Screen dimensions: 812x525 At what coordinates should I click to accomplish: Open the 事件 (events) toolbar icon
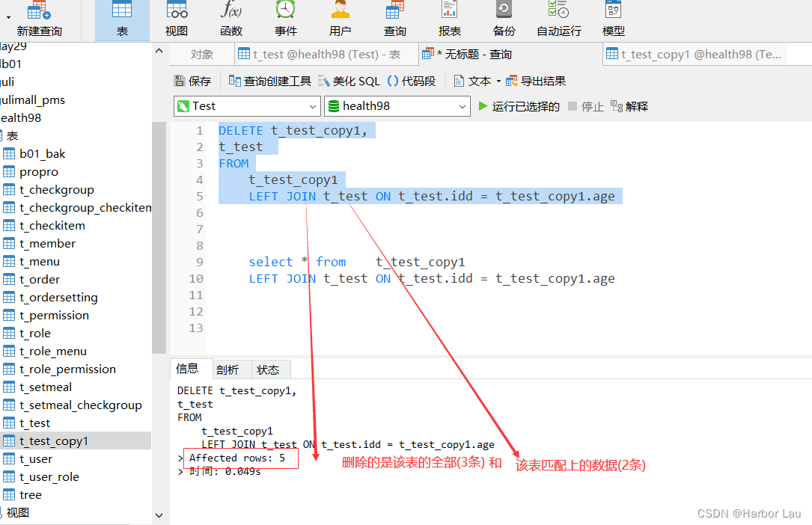click(x=286, y=19)
